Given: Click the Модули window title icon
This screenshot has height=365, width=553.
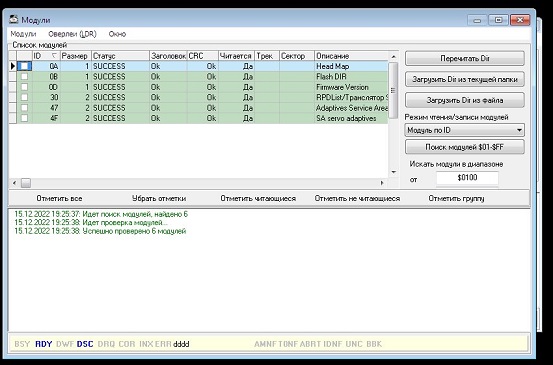Looking at the screenshot, I should tap(14, 19).
